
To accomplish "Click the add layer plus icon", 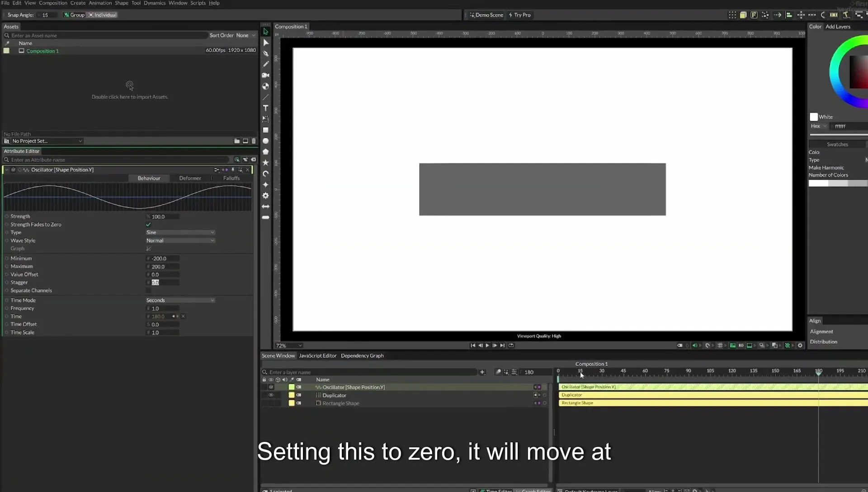I will (482, 372).
